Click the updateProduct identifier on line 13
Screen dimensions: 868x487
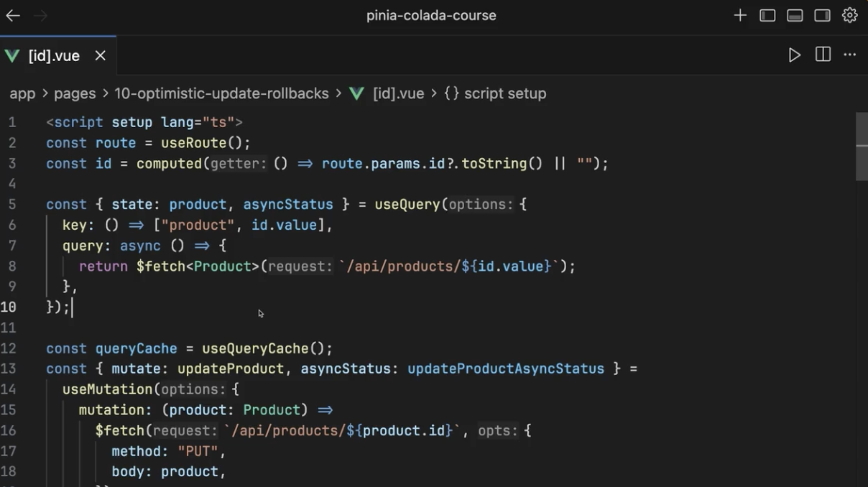pyautogui.click(x=231, y=368)
